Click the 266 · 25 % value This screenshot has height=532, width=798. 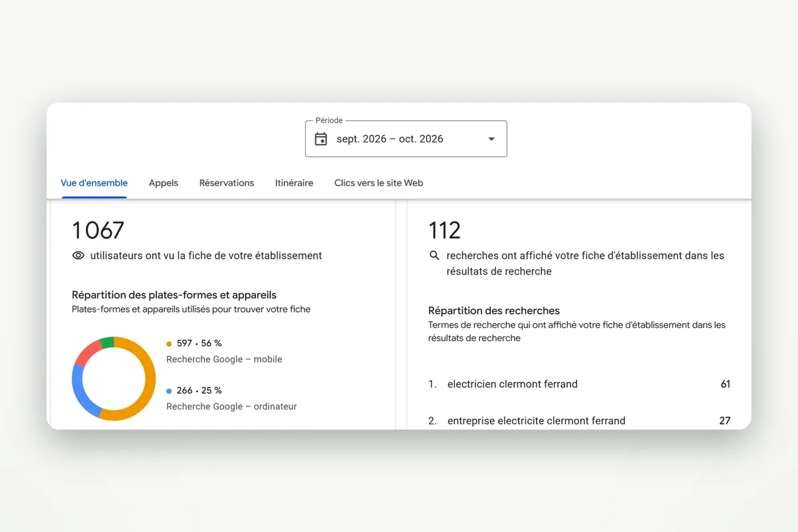pyautogui.click(x=199, y=390)
